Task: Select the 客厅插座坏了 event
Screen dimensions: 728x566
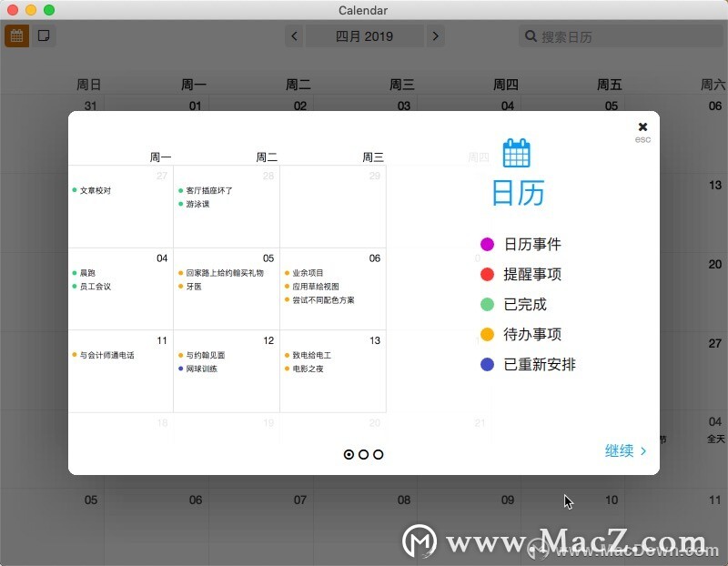Action: (x=206, y=190)
